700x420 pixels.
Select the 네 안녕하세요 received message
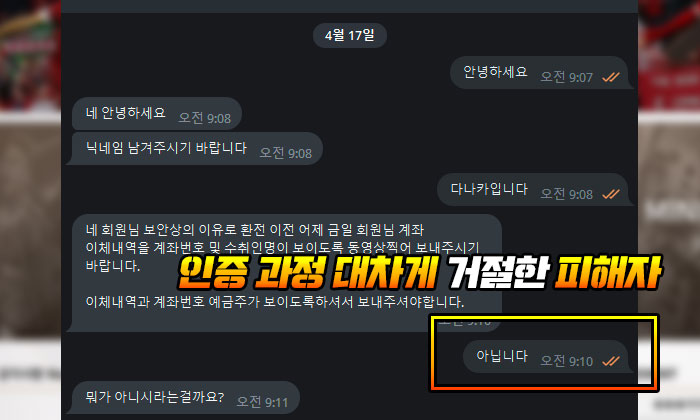click(157, 114)
